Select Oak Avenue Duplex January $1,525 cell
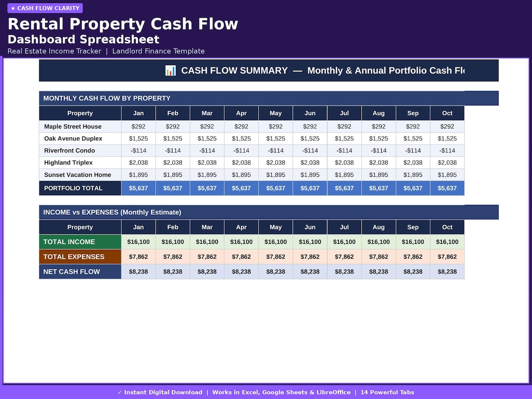Screen dimensions: 532x399 138,138
